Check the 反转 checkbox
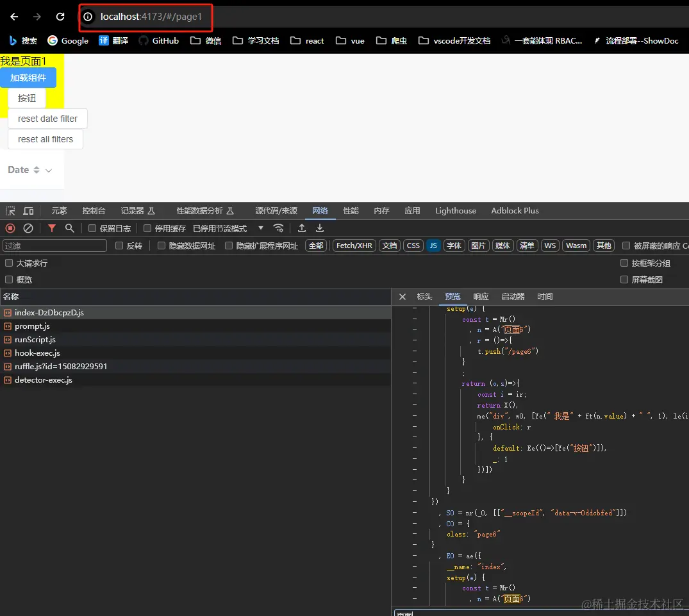The image size is (689, 616). coord(119,246)
